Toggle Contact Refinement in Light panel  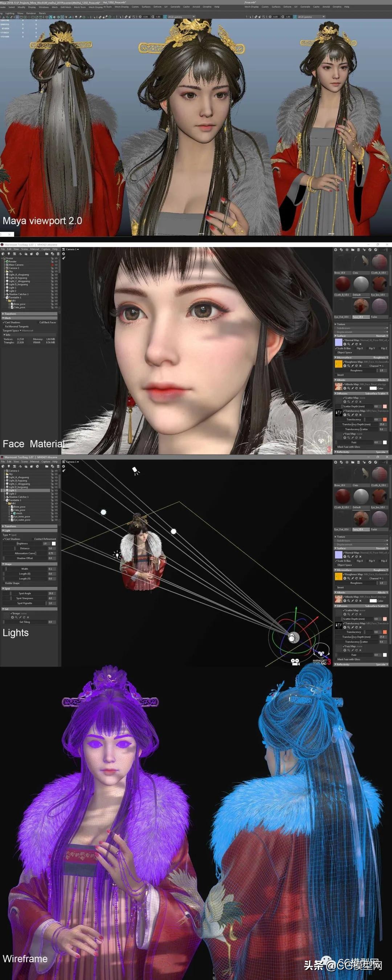point(44,539)
